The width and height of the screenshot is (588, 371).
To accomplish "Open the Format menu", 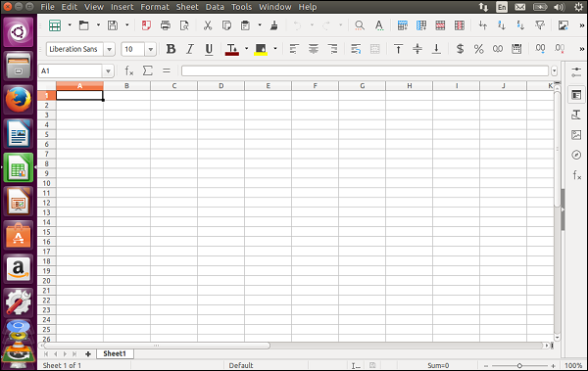I will tap(155, 7).
